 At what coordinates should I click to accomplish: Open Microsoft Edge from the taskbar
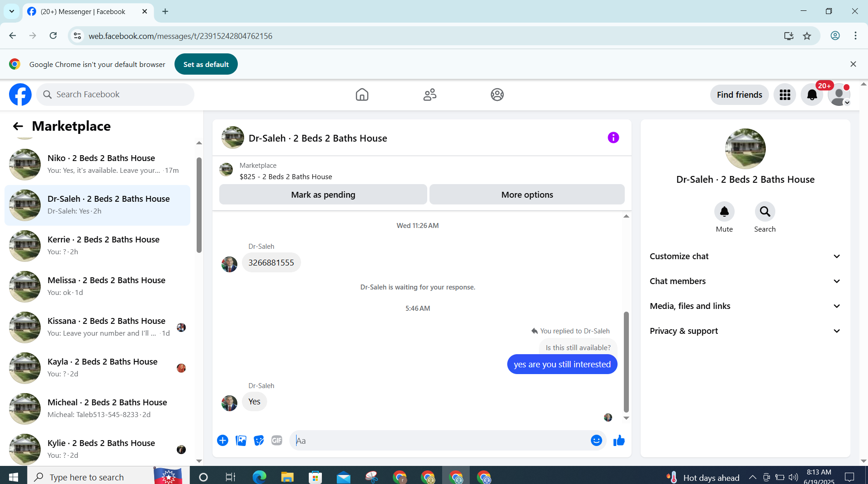pyautogui.click(x=259, y=477)
